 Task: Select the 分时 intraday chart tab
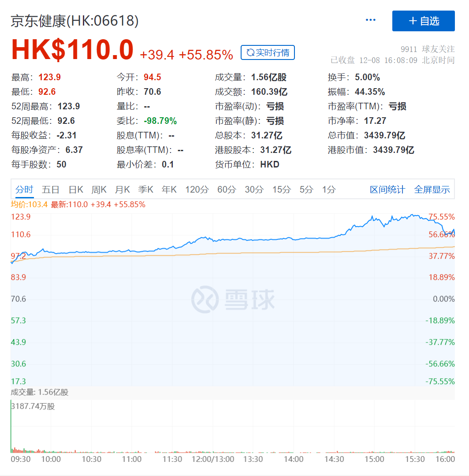coord(24,189)
